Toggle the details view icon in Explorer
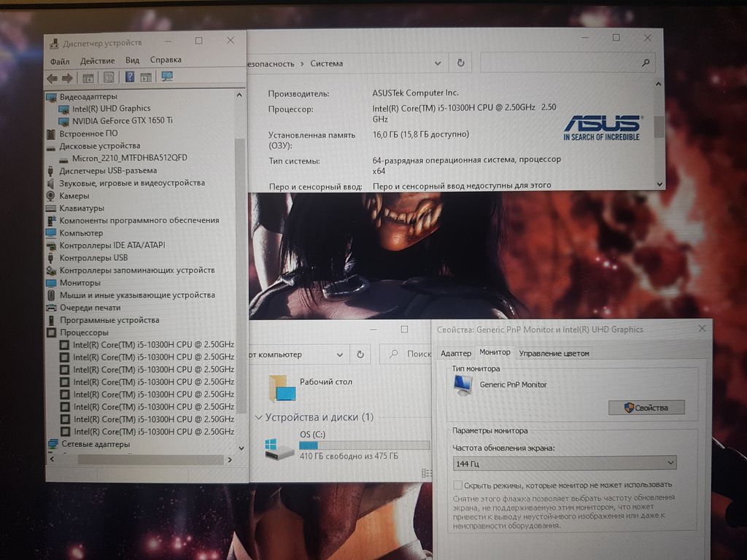 [x=426, y=472]
